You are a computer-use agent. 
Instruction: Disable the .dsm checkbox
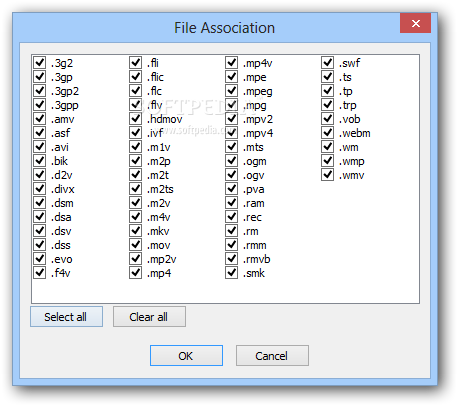[x=40, y=203]
